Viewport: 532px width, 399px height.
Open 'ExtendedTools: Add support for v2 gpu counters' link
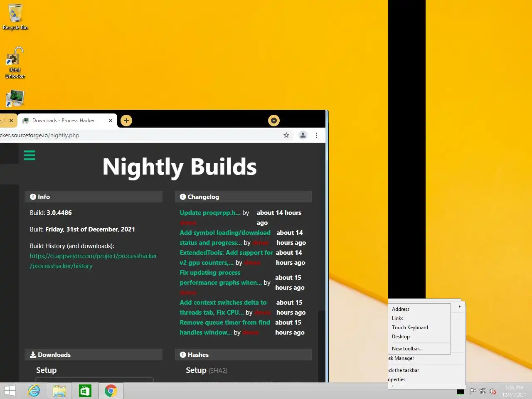pos(226,258)
